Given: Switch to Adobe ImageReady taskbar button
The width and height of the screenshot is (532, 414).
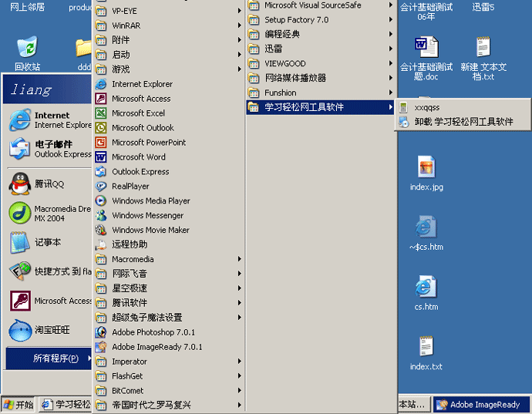Looking at the screenshot, I should [481, 405].
